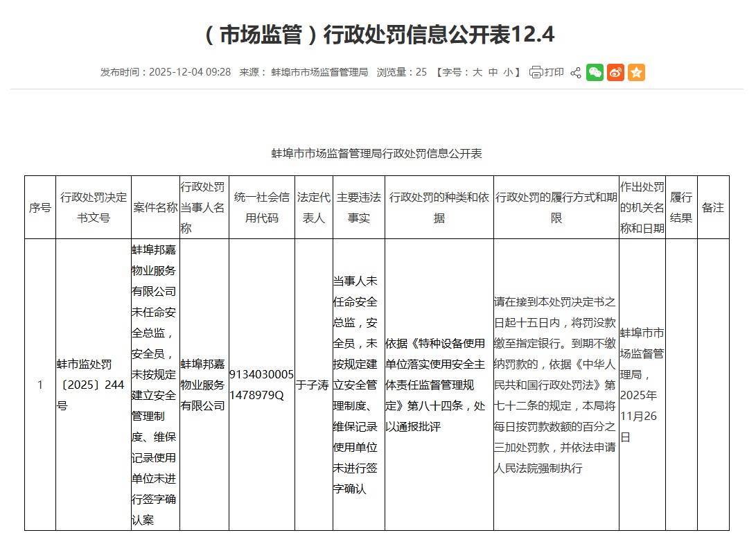Open the share icon next to 打印
The image size is (756, 544).
pyautogui.click(x=575, y=71)
